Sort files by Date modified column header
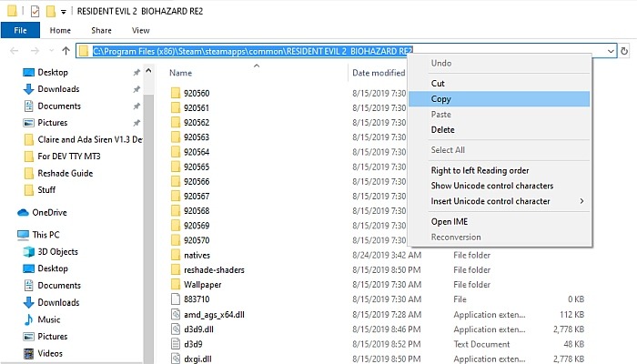Viewport: 637px width, 364px height. pyautogui.click(x=379, y=73)
